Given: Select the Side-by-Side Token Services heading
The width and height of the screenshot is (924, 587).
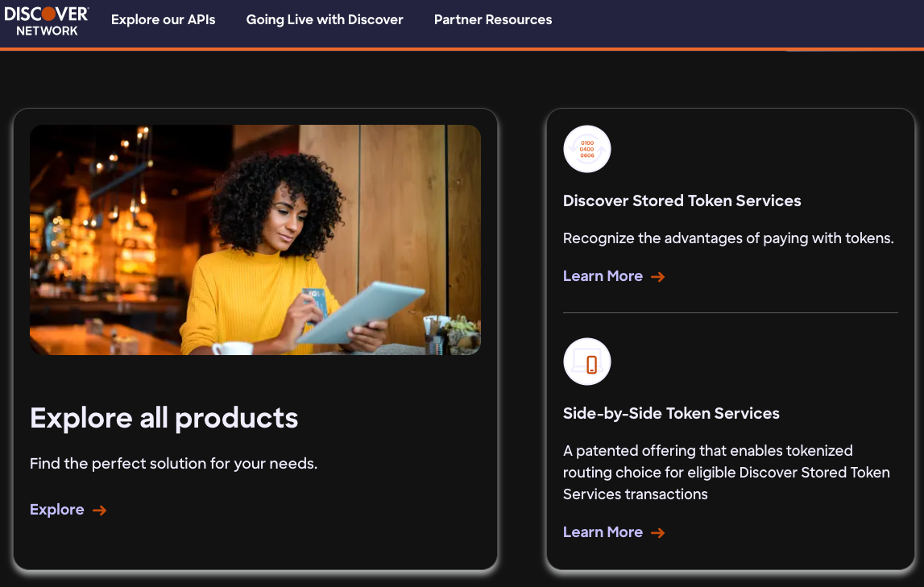Looking at the screenshot, I should pos(671,413).
